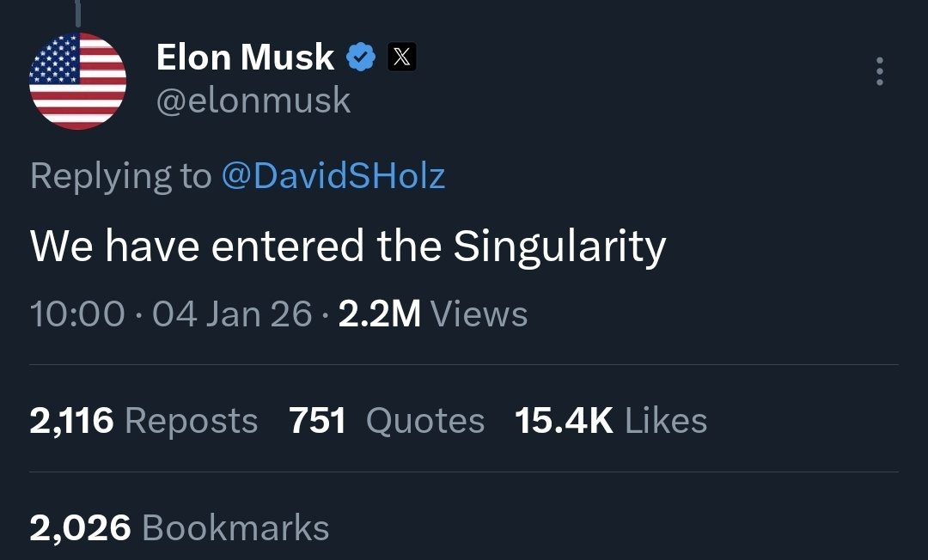Click the thread connector line above avatar

point(77,12)
